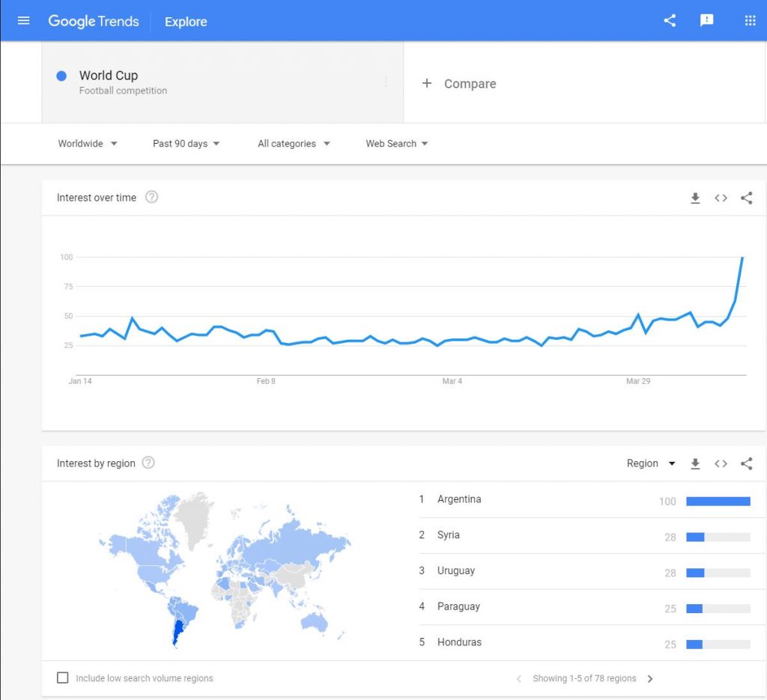
Task: Click Australia on the world map
Action: click(315, 621)
